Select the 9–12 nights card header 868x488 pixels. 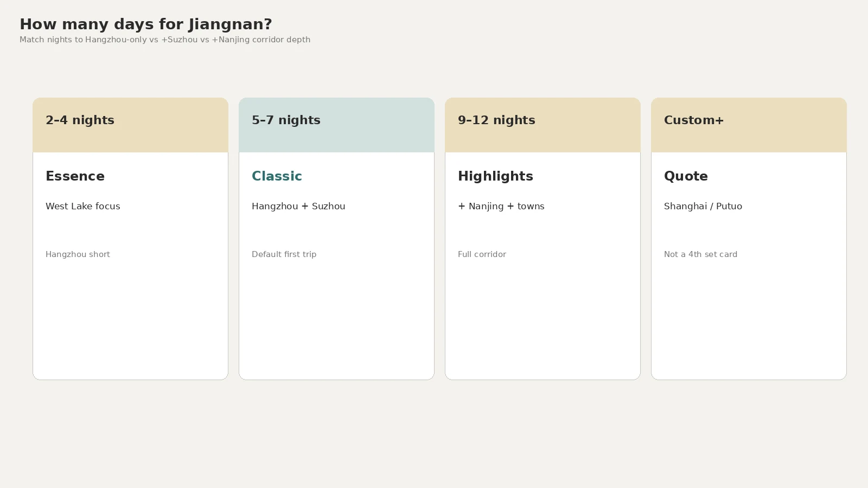[542, 125]
